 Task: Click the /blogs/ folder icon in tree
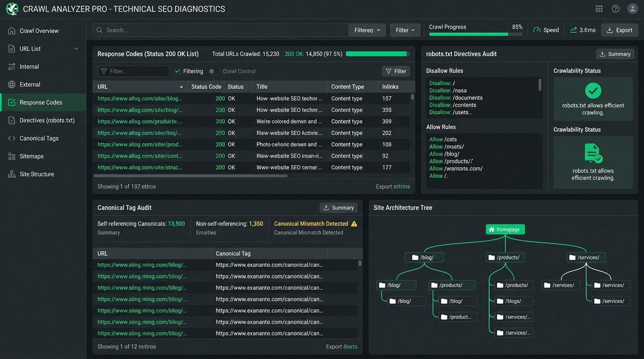[x=500, y=302]
